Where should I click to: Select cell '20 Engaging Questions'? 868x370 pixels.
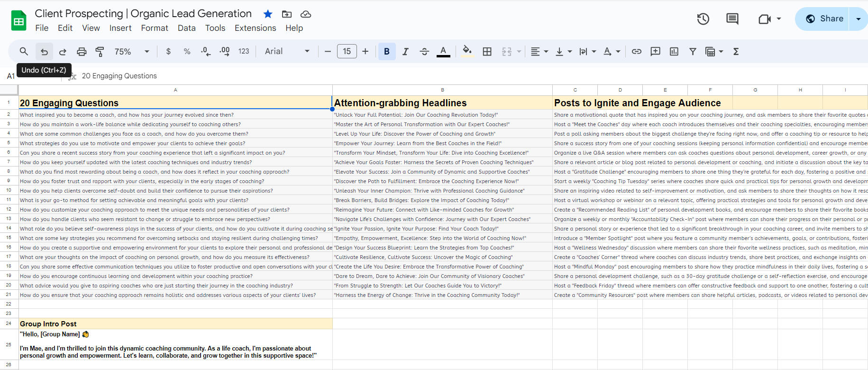(x=175, y=103)
